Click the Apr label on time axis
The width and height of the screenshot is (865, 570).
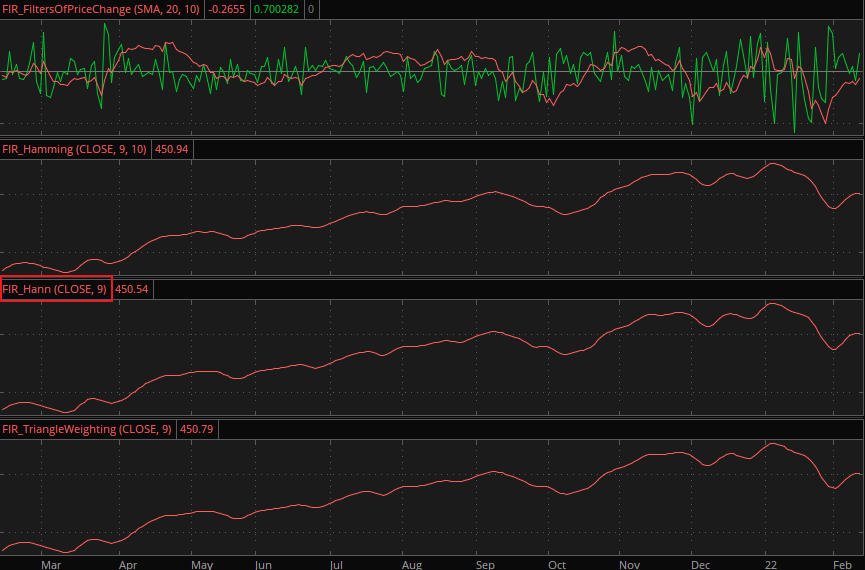(128, 563)
